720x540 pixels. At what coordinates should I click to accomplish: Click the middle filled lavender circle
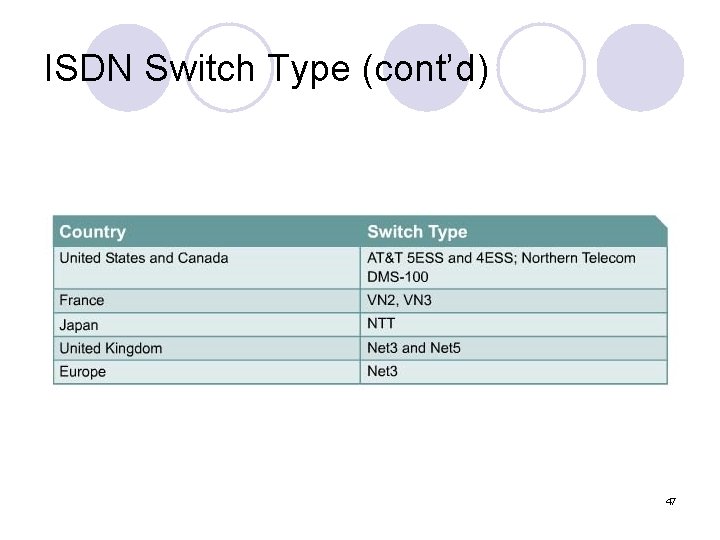pos(427,67)
